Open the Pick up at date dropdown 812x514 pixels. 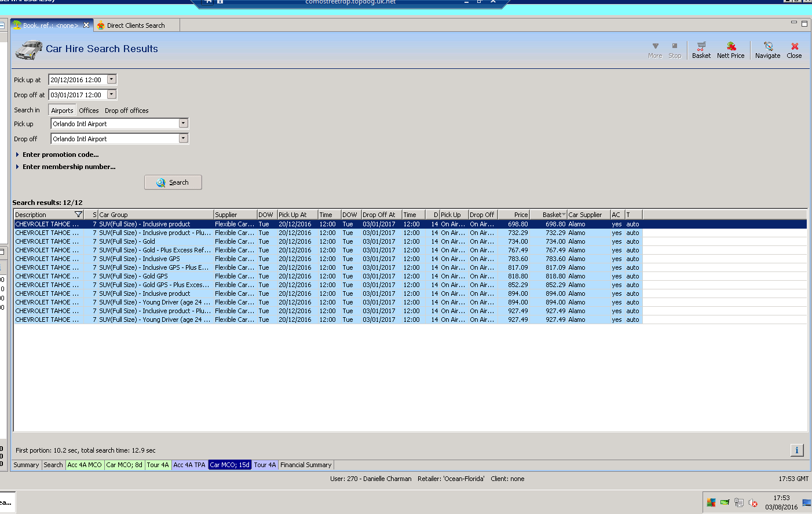pos(112,79)
